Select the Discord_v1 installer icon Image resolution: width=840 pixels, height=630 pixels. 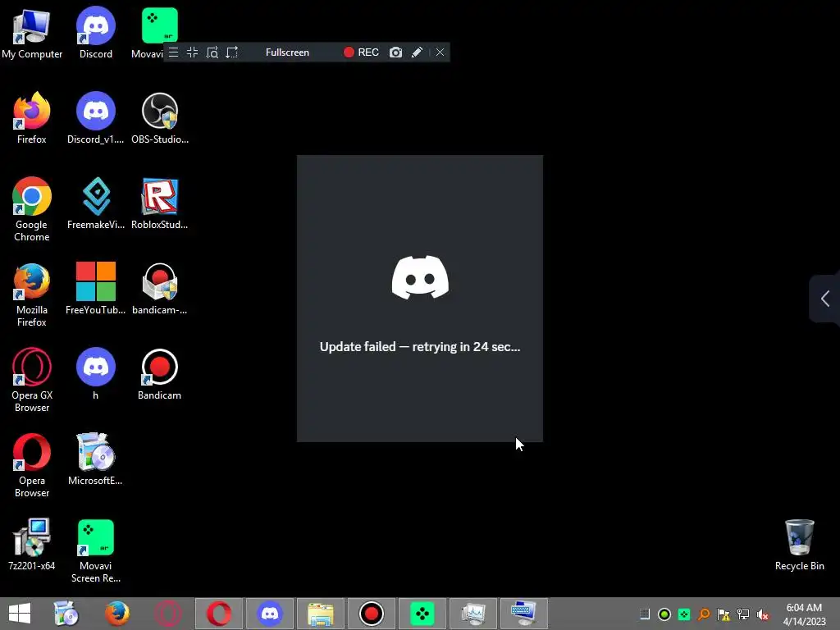pyautogui.click(x=96, y=118)
